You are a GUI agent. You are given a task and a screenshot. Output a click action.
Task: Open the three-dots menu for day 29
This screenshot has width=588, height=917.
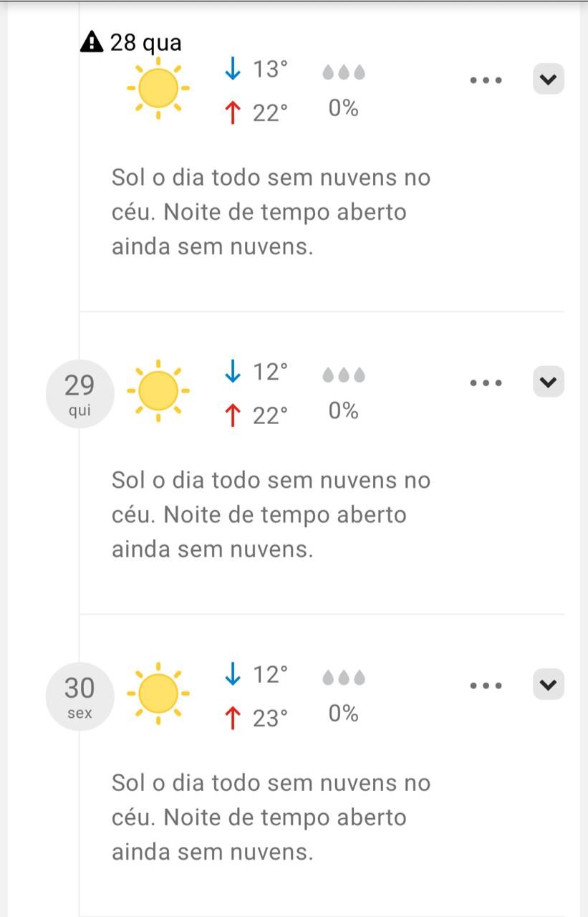(486, 383)
